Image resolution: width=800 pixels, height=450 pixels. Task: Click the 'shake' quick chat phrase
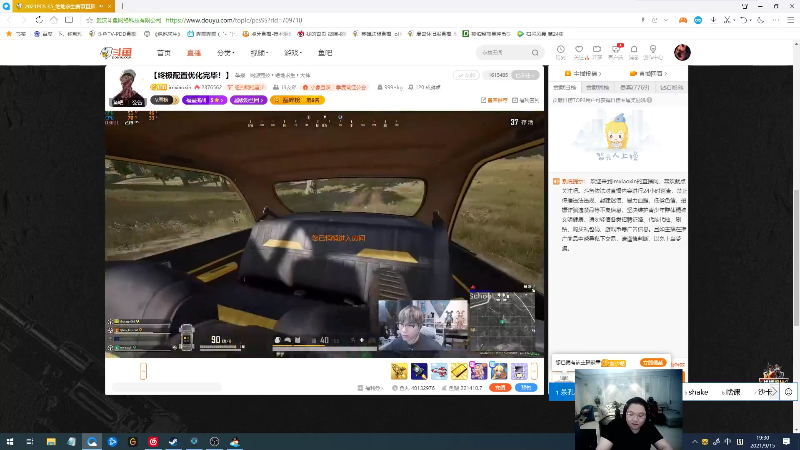pos(697,392)
